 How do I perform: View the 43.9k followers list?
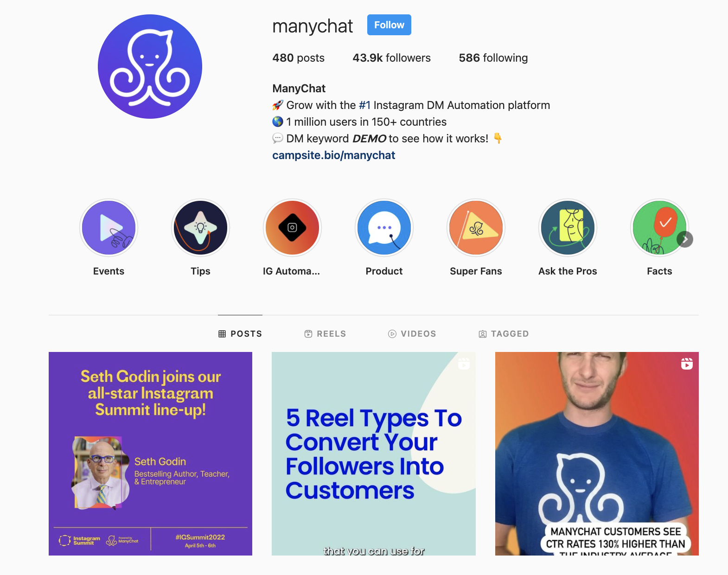[391, 58]
